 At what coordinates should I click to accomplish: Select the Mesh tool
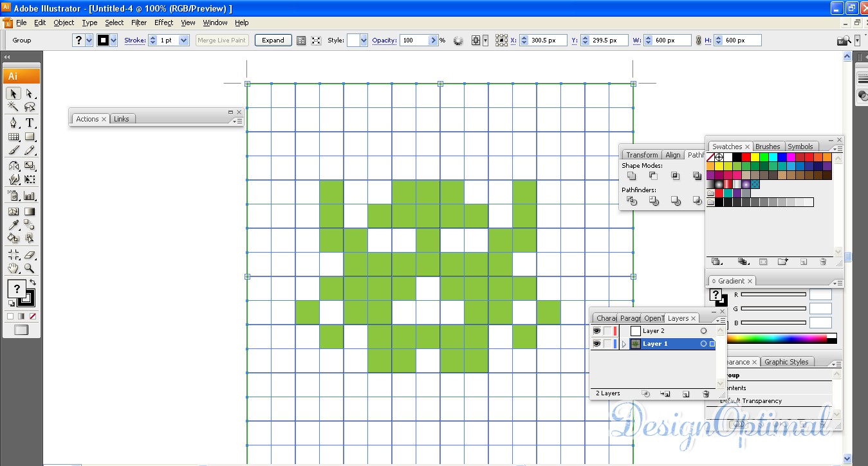click(x=14, y=211)
